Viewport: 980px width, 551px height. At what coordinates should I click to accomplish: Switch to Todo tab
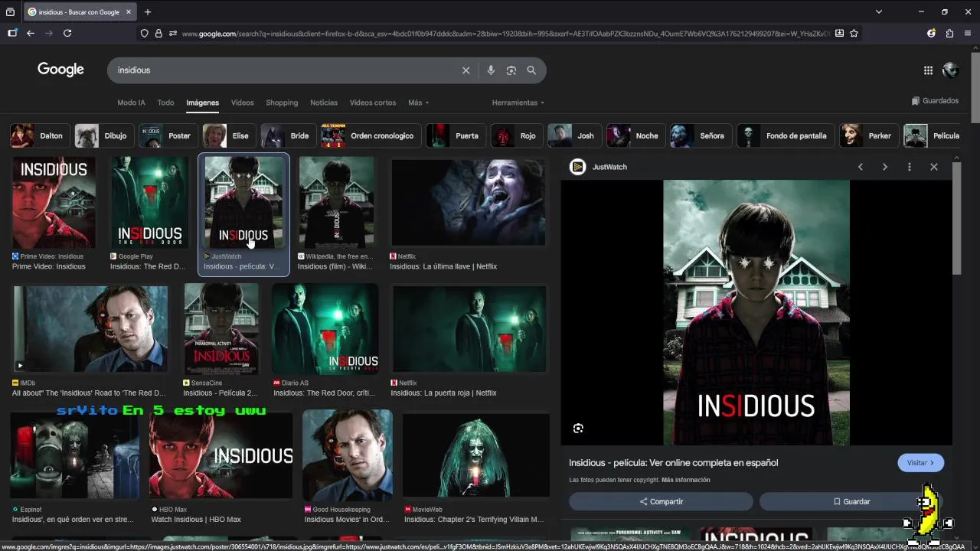pyautogui.click(x=165, y=103)
